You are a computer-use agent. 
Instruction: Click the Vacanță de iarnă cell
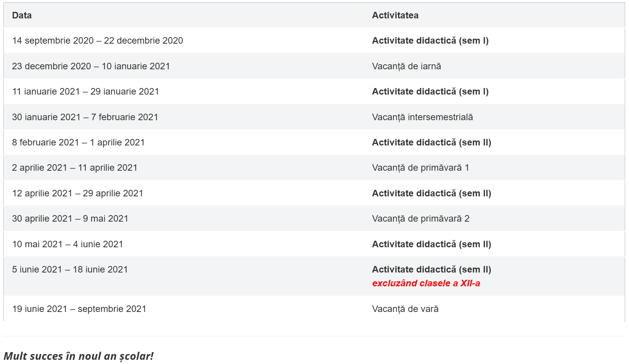[x=406, y=66]
